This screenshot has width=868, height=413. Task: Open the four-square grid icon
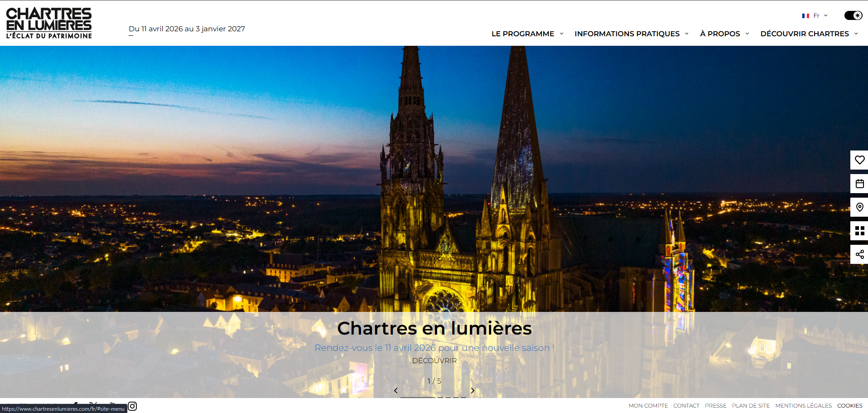[x=859, y=231]
